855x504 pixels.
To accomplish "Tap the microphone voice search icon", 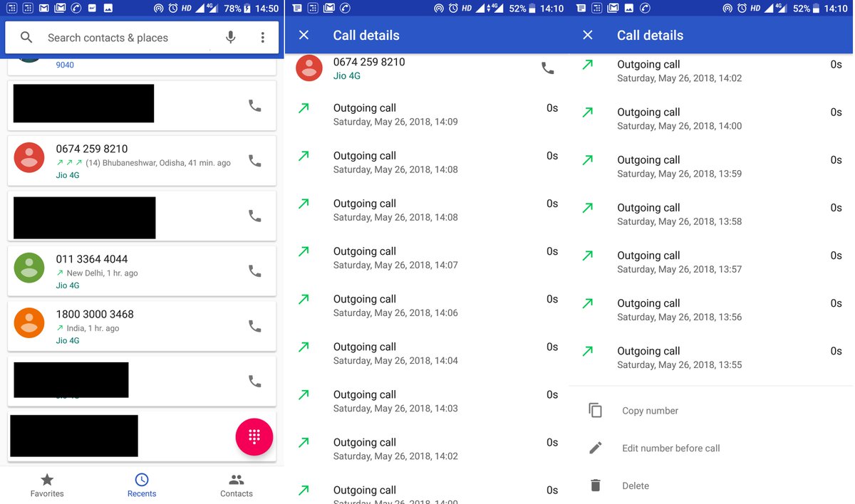I will [230, 38].
